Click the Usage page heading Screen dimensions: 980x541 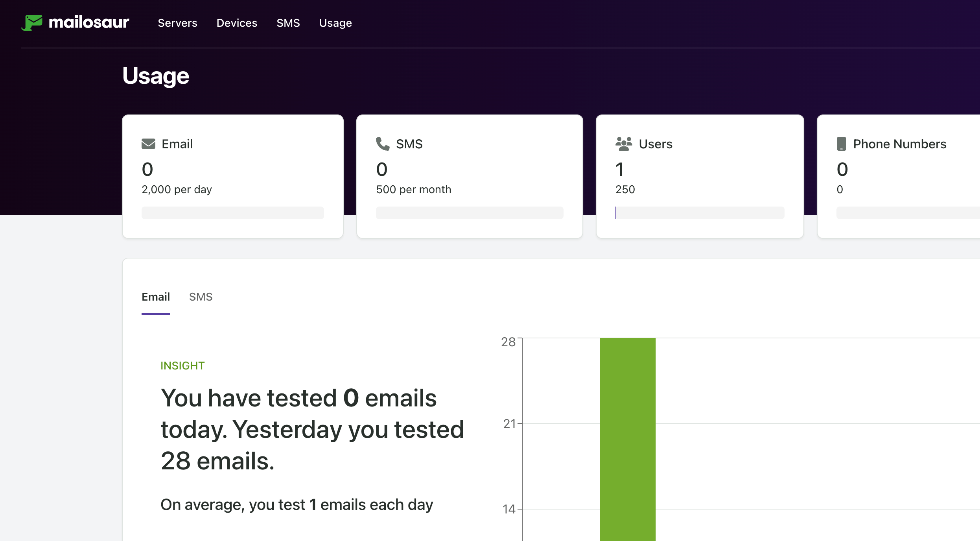tap(156, 76)
